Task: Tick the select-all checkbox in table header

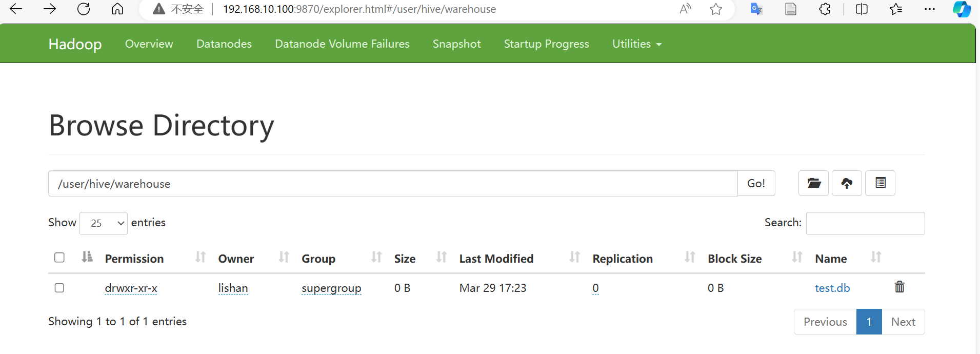Action: pyautogui.click(x=59, y=258)
